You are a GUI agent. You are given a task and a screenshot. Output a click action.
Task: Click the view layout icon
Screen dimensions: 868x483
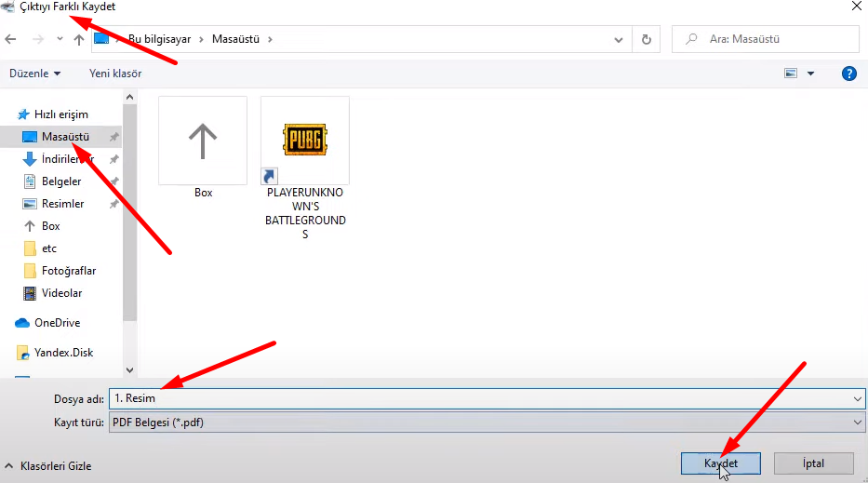[791, 74]
